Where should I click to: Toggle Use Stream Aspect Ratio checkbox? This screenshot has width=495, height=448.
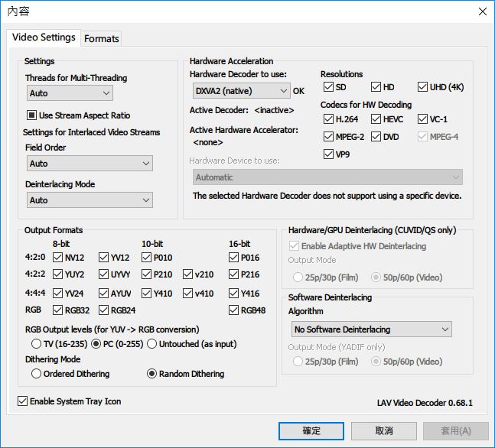point(33,115)
